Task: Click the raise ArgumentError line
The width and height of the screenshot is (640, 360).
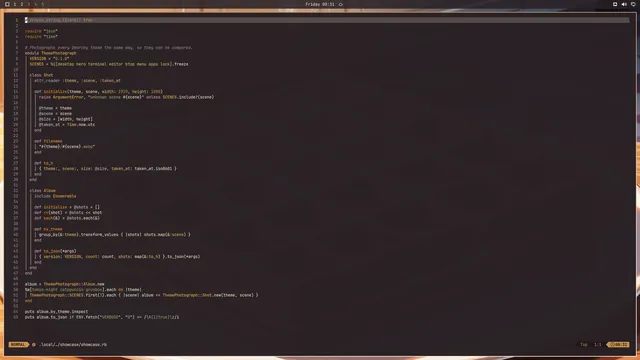Action: pos(127,97)
